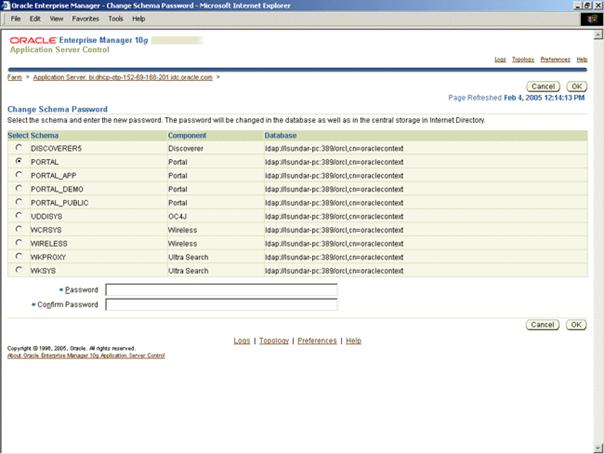Open the Favorites menu
Screen dimensions: 604x454
point(85,18)
